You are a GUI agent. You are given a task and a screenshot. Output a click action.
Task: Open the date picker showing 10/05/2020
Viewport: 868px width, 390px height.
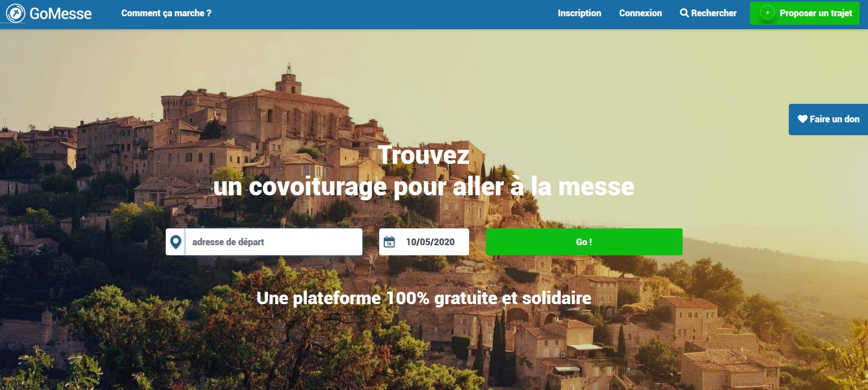[424, 242]
